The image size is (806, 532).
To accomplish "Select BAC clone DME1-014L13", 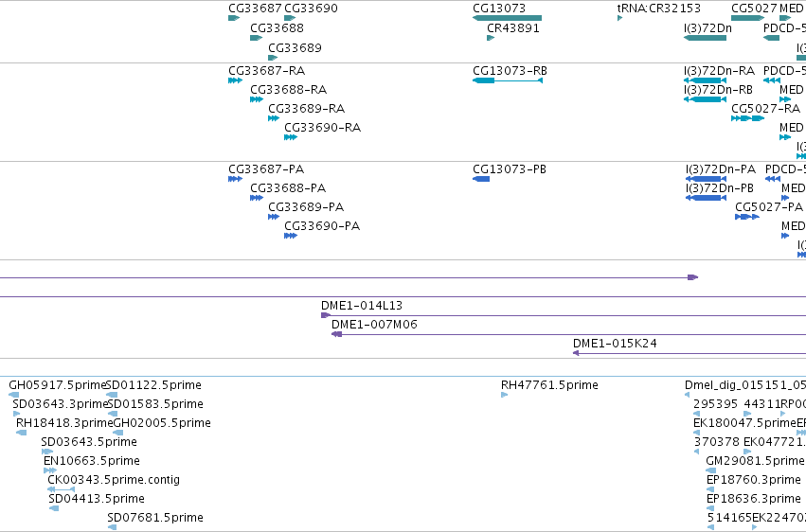I will coord(564,315).
